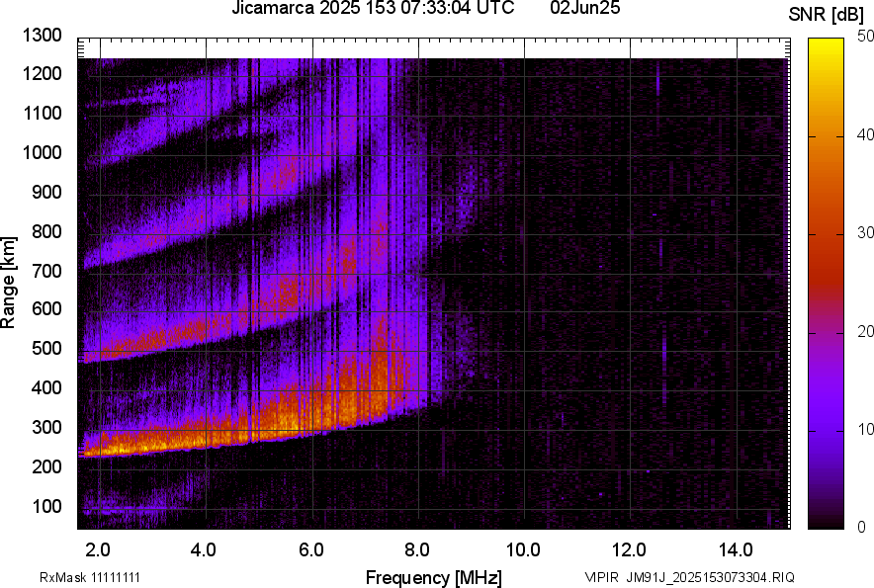Click the range tick label '200'
874x588 pixels.
46,467
